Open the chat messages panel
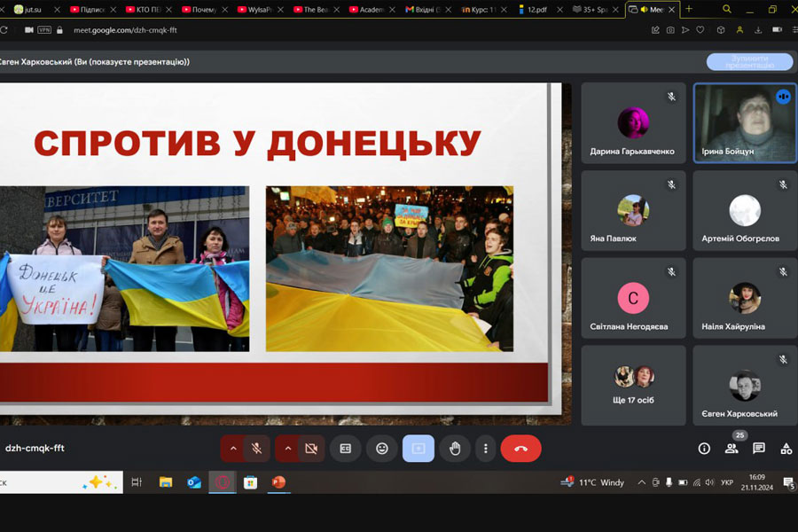798x532 pixels. click(x=759, y=449)
